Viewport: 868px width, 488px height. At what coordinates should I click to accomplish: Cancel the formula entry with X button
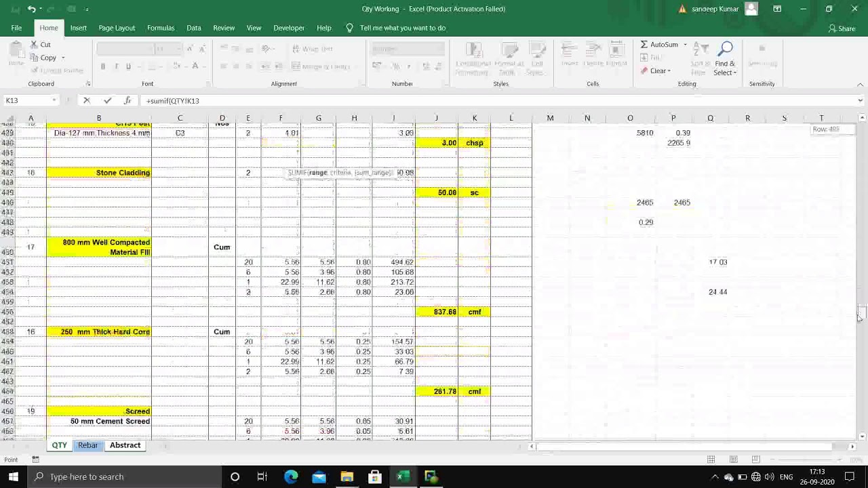pos(86,100)
